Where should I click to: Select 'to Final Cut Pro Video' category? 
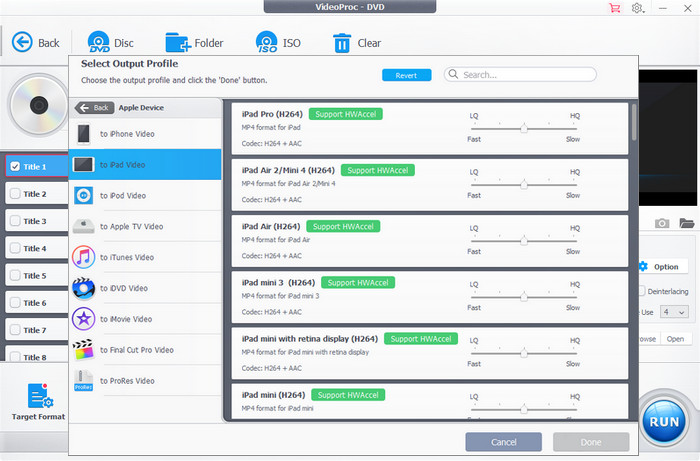click(145, 349)
